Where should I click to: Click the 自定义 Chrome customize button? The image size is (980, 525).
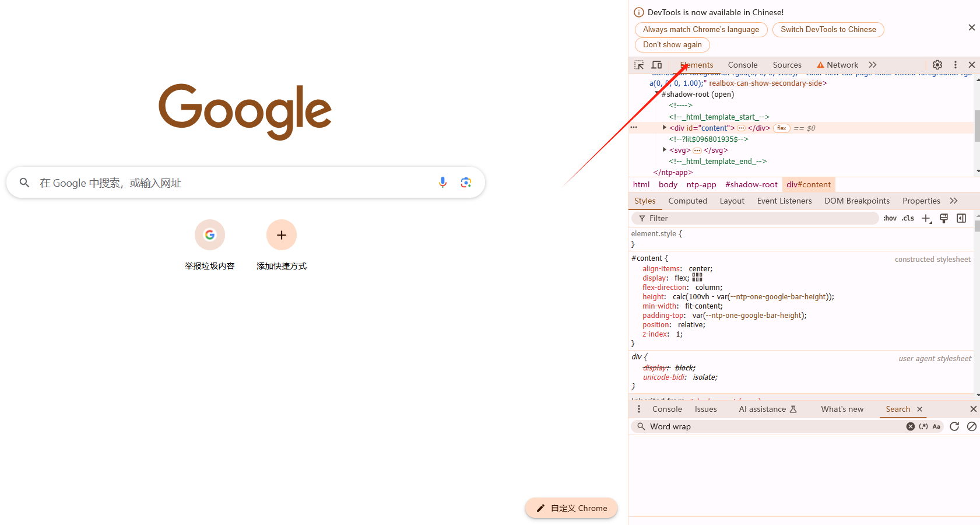click(x=571, y=508)
